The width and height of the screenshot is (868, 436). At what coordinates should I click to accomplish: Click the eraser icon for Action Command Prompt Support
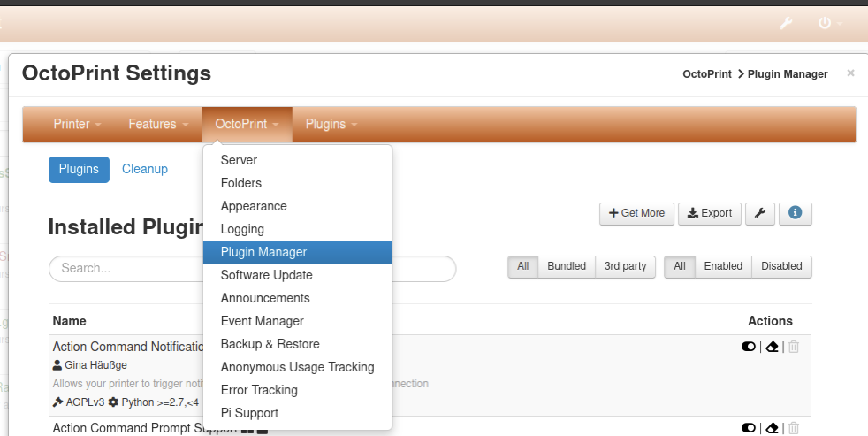772,428
